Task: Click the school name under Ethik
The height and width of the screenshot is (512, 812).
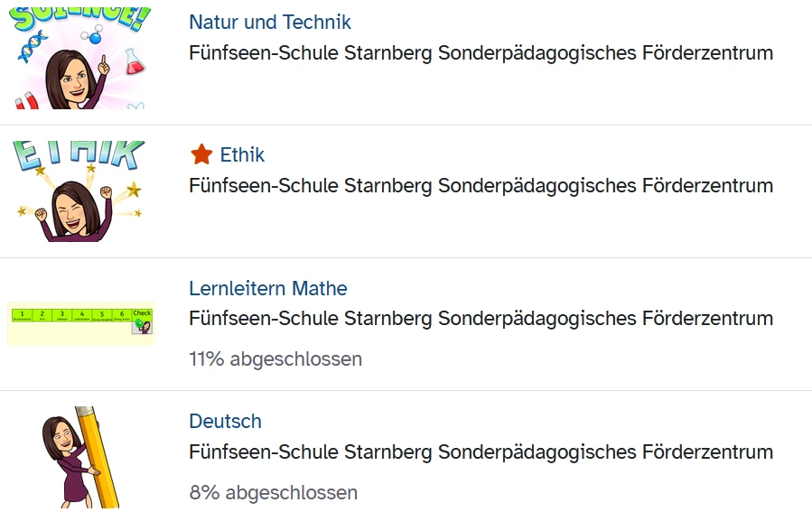Action: 481,186
